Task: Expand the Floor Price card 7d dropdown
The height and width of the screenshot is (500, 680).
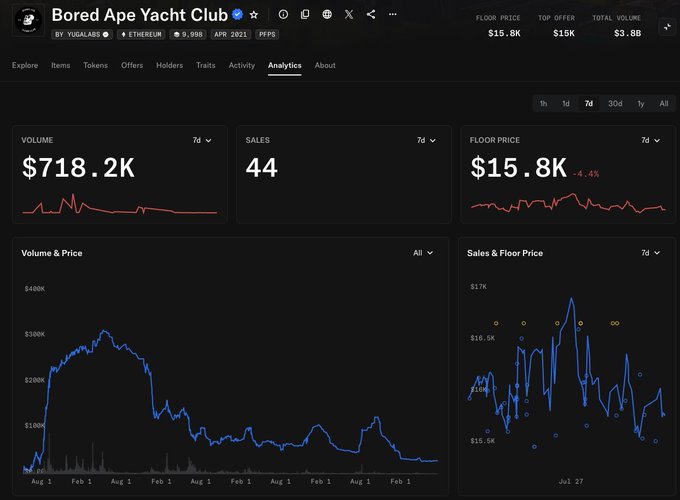Action: (x=651, y=140)
